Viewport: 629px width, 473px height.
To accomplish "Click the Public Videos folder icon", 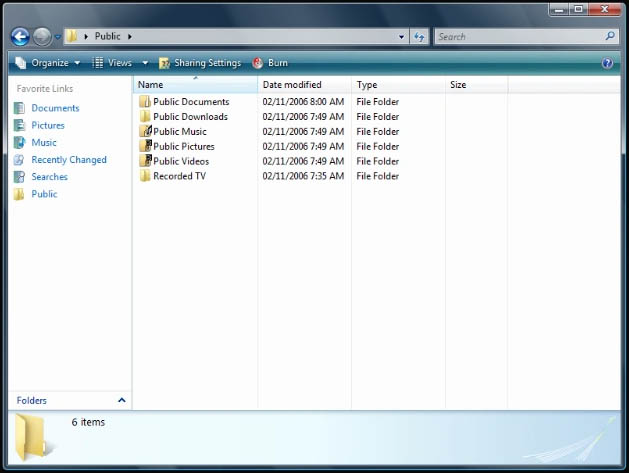I will [x=145, y=161].
